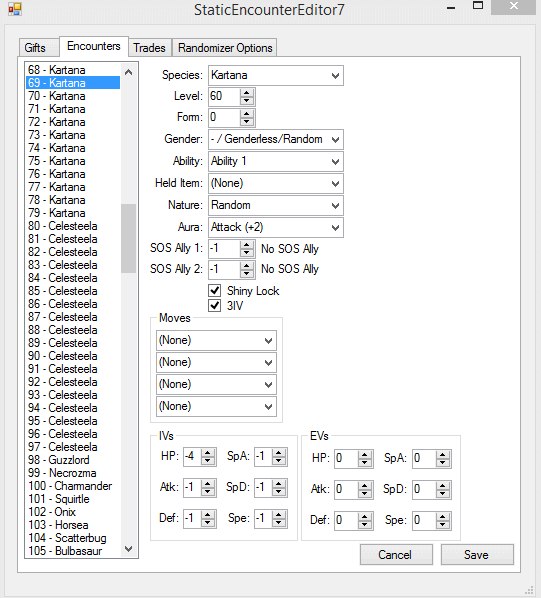
Task: Switch to the Encounters tab
Action: click(94, 46)
